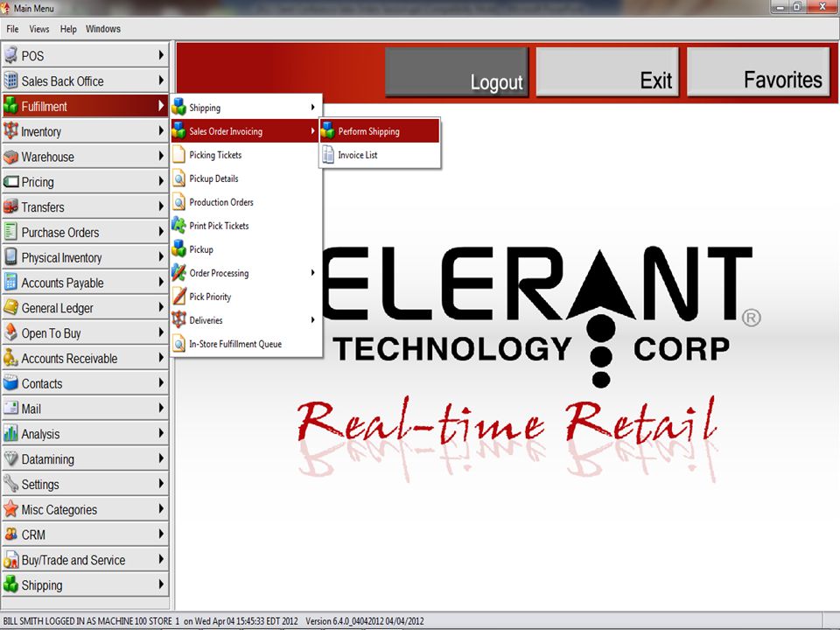Open the Favorites button
The image size is (840, 630).
tap(759, 72)
